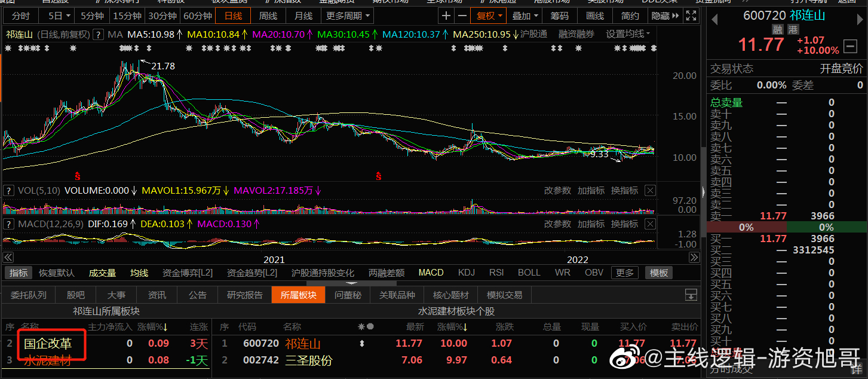
Task: Sort left table by 涨幅% header
Action: [153, 327]
